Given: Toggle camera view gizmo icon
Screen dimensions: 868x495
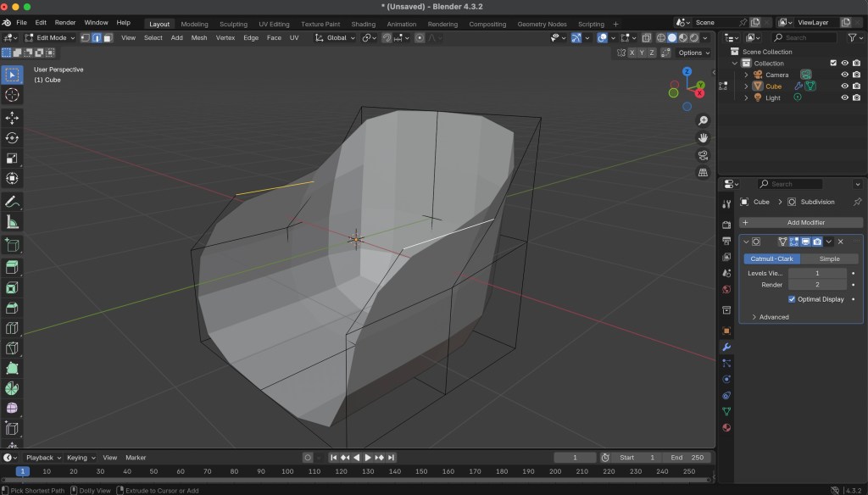Looking at the screenshot, I should [703, 155].
